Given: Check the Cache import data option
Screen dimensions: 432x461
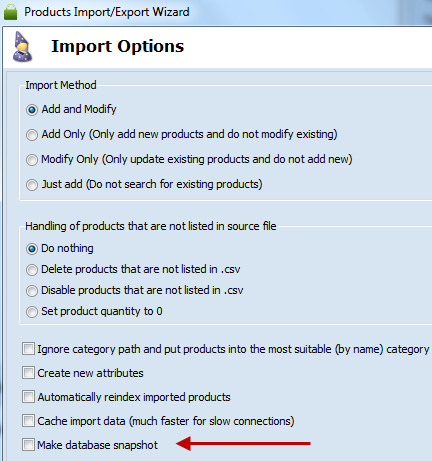Looking at the screenshot, I should 28,421.
